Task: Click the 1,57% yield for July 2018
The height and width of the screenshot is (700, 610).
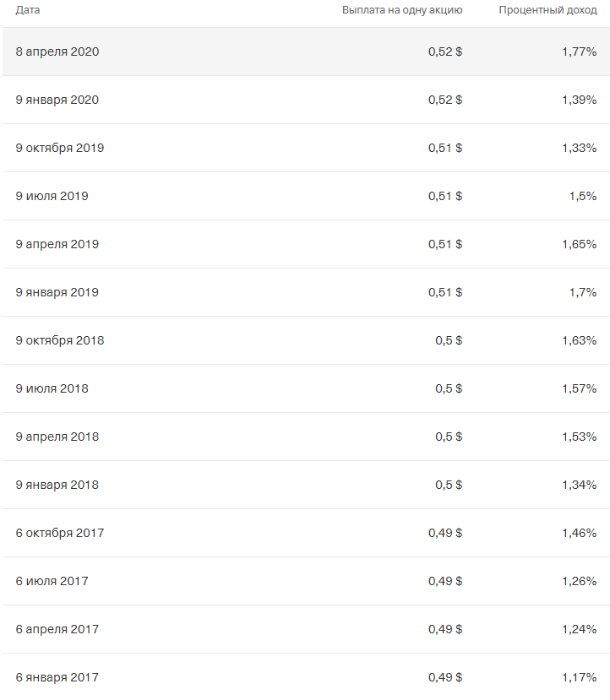Action: click(x=580, y=388)
